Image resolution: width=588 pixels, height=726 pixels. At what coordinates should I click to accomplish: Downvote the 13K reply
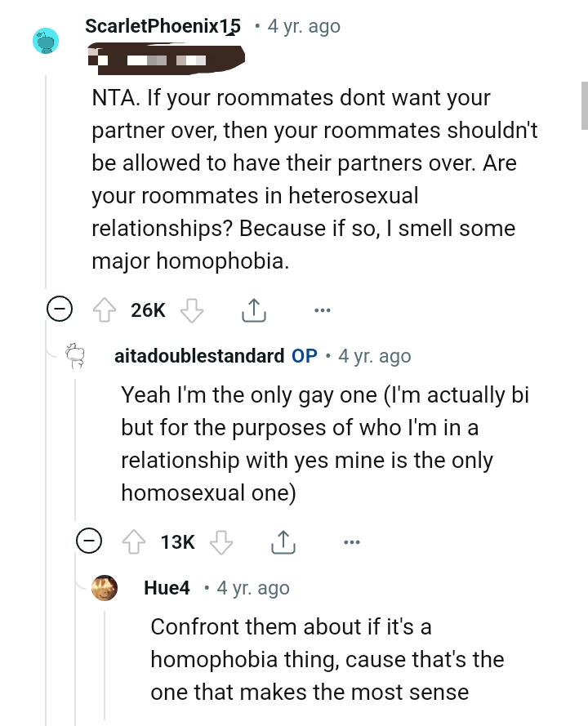coord(220,541)
